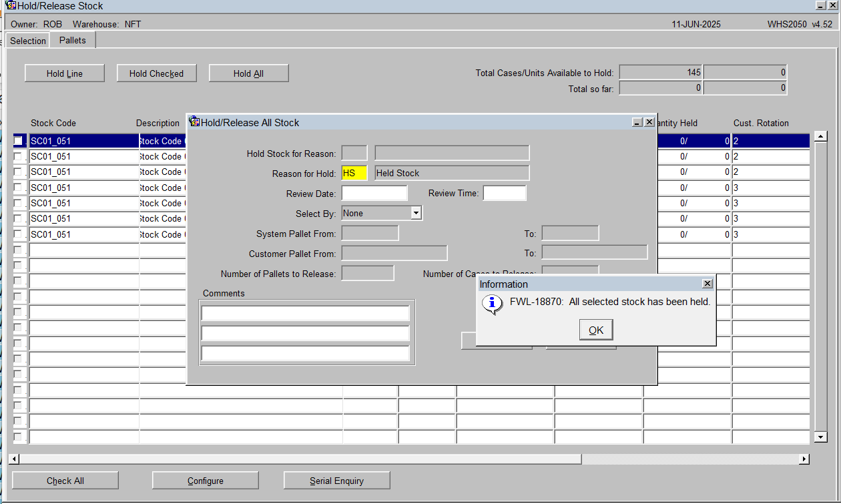Click the Cust. Rotation value in the last SC01_051 row
The width and height of the screenshot is (841, 504).
click(771, 234)
